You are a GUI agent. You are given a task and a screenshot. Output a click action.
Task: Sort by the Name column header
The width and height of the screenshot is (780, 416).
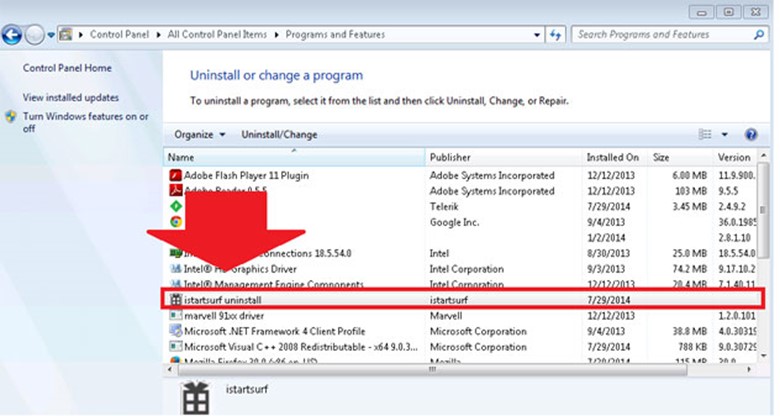293,157
